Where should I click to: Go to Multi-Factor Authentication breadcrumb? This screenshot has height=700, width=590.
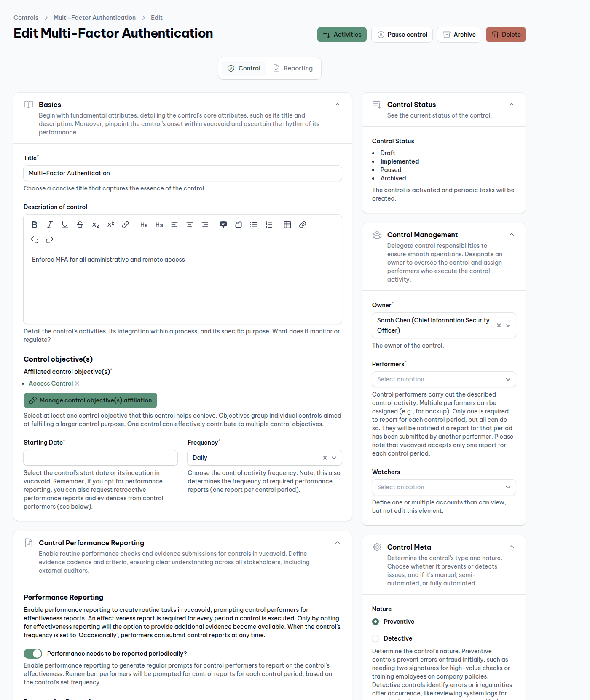[x=94, y=18]
